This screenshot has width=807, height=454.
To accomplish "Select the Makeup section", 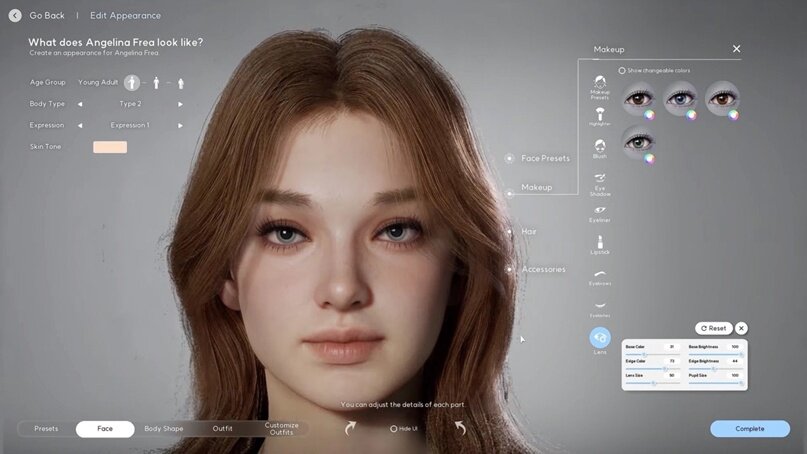I will [x=536, y=187].
